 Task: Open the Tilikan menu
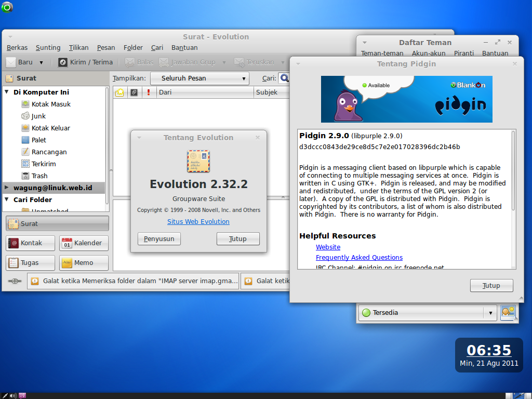pos(79,47)
